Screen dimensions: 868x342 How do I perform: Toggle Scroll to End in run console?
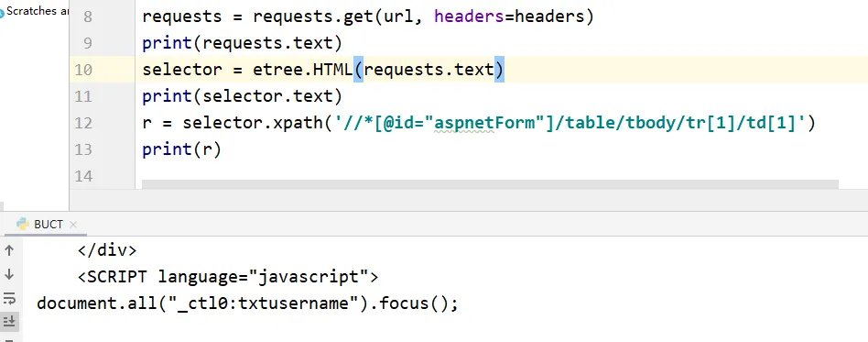(x=9, y=321)
